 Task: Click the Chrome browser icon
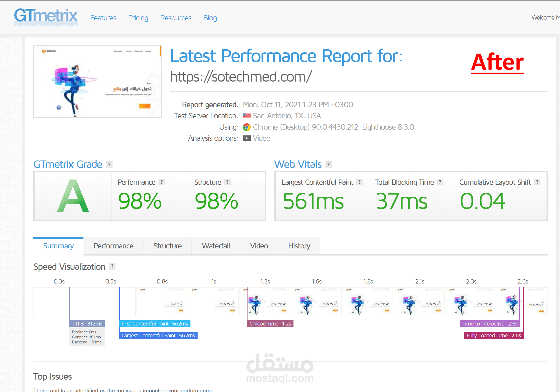pyautogui.click(x=247, y=127)
